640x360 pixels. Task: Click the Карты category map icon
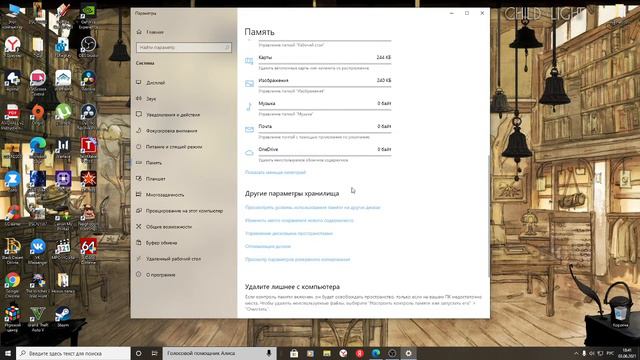click(249, 61)
